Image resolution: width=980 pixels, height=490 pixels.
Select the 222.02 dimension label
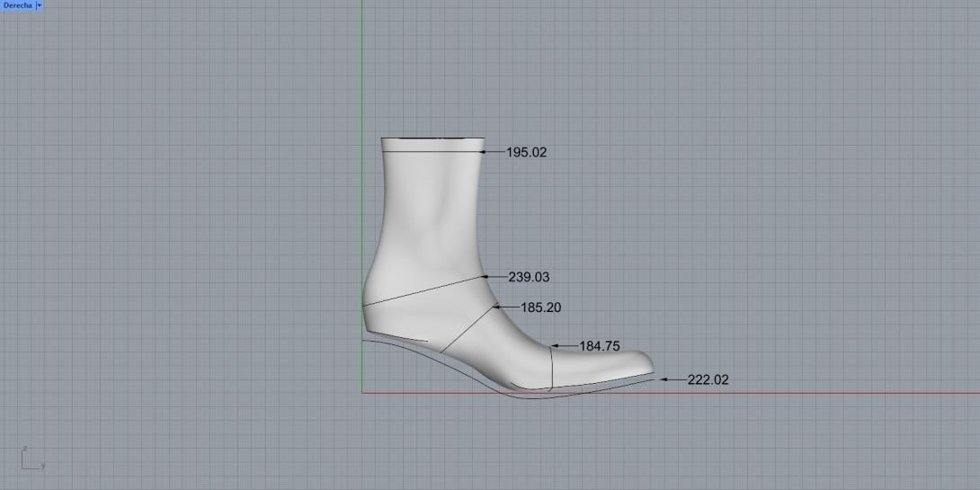tap(708, 379)
